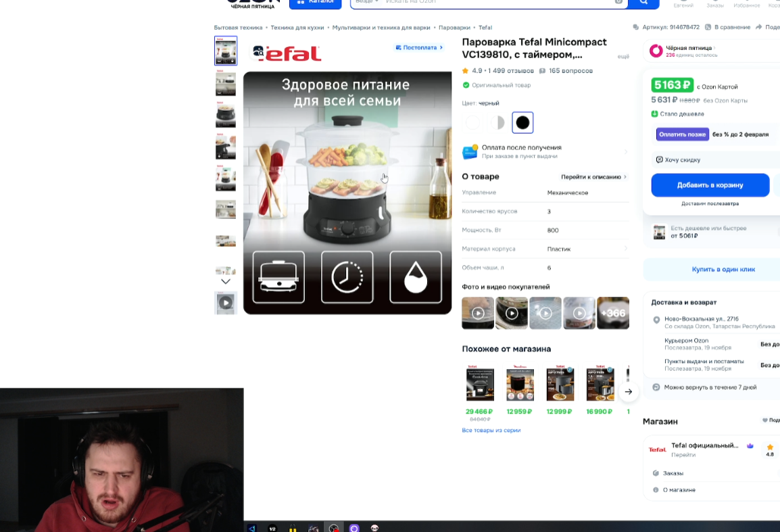
Task: Open Перейти к описанию link
Action: 593,176
